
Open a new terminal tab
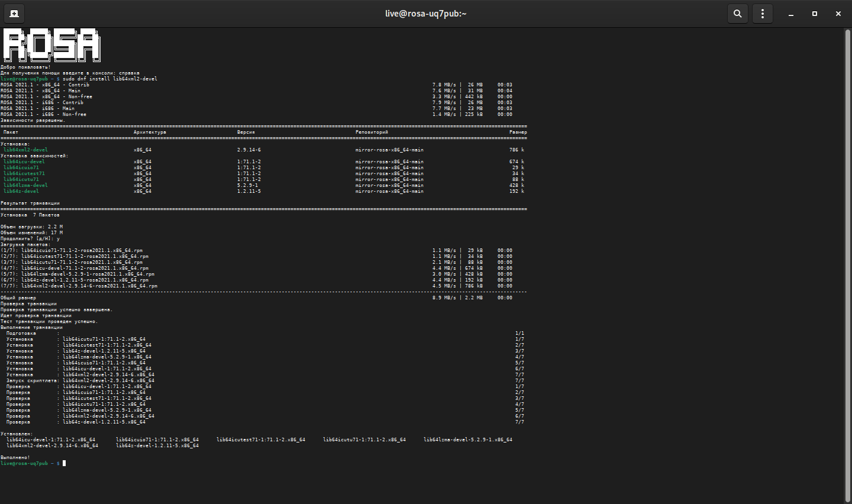coord(14,14)
